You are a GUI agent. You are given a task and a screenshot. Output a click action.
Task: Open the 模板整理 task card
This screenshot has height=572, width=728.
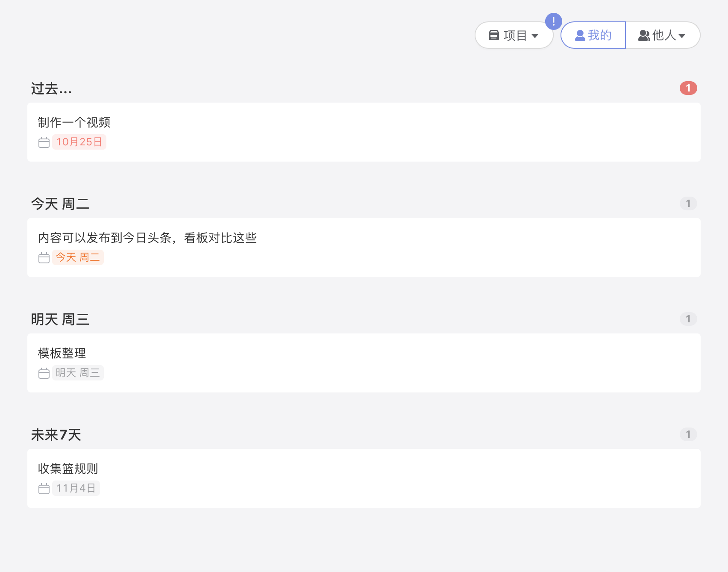[x=62, y=353]
